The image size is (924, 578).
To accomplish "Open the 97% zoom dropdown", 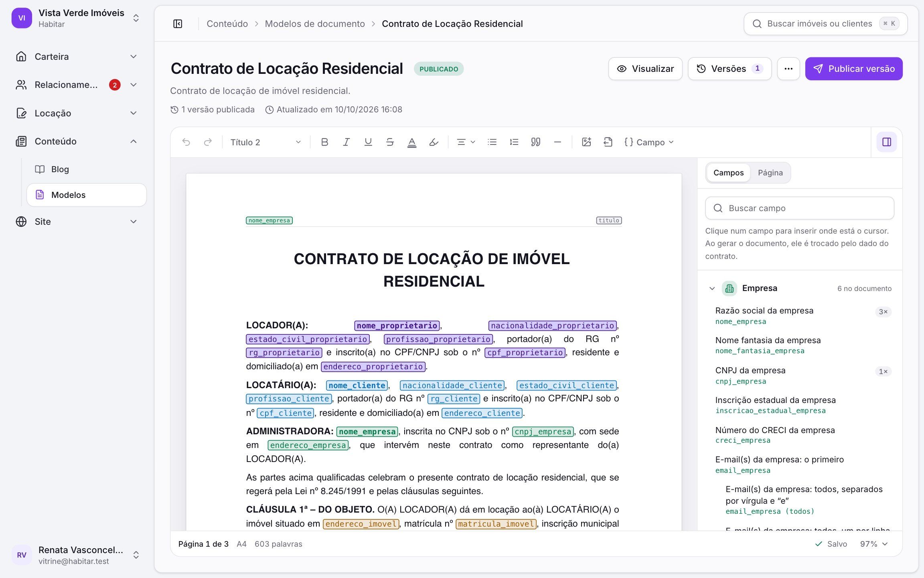I will pos(874,544).
